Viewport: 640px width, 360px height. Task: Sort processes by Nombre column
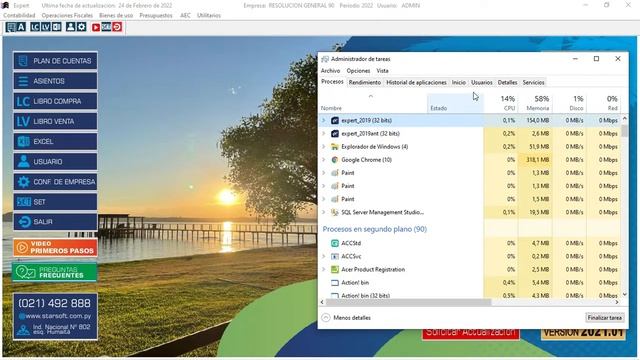(x=373, y=103)
